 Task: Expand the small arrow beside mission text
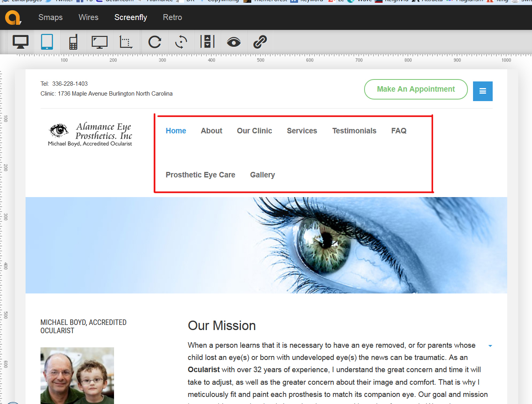click(x=490, y=346)
